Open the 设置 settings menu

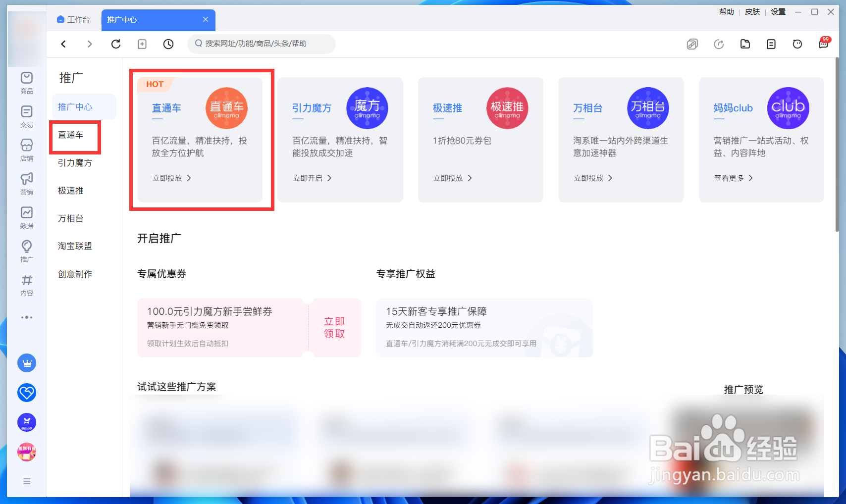(778, 12)
